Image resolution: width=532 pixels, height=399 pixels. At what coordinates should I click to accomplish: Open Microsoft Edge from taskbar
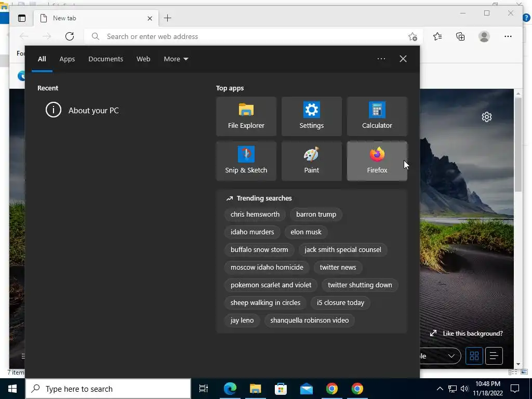[x=230, y=389]
